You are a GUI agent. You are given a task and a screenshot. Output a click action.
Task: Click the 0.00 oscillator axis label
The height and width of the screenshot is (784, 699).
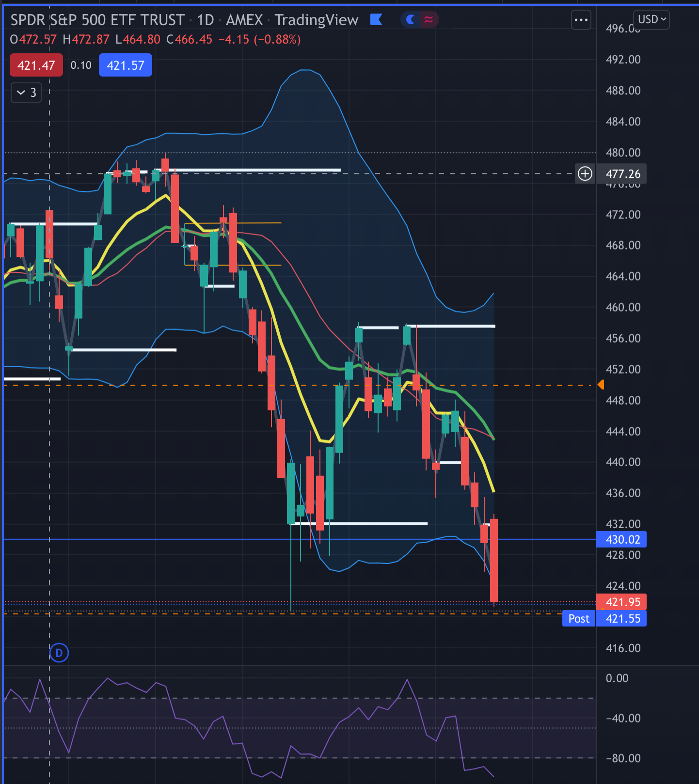click(617, 678)
